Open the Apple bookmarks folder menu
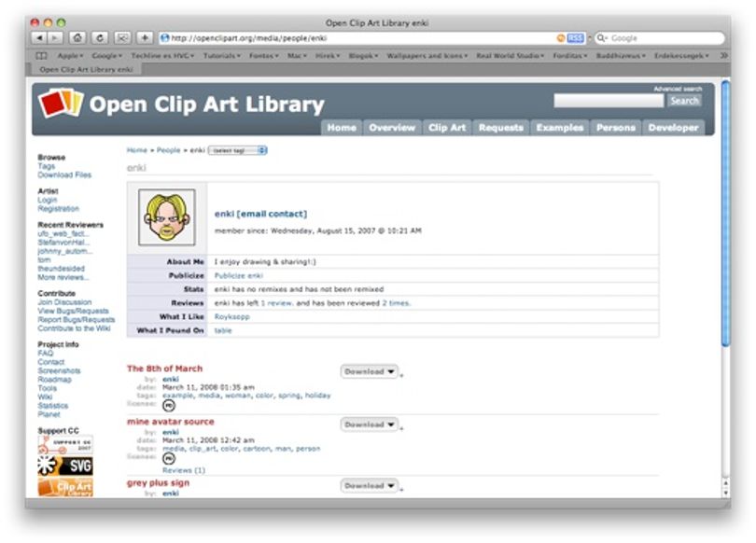This screenshot has height=543, width=756. point(70,56)
